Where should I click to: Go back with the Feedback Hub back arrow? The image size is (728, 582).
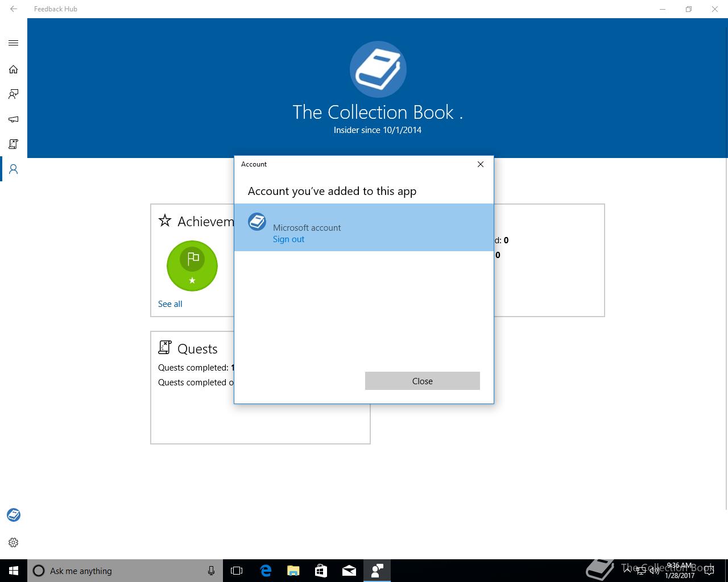tap(14, 9)
